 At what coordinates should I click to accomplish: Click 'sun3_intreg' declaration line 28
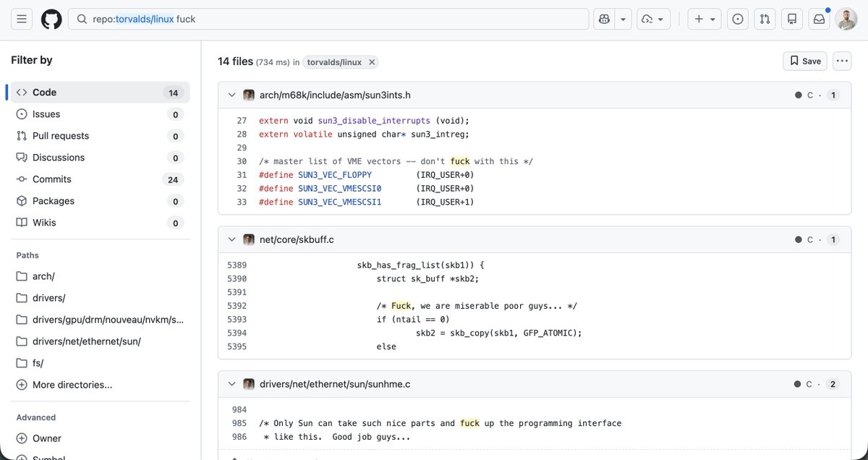364,135
